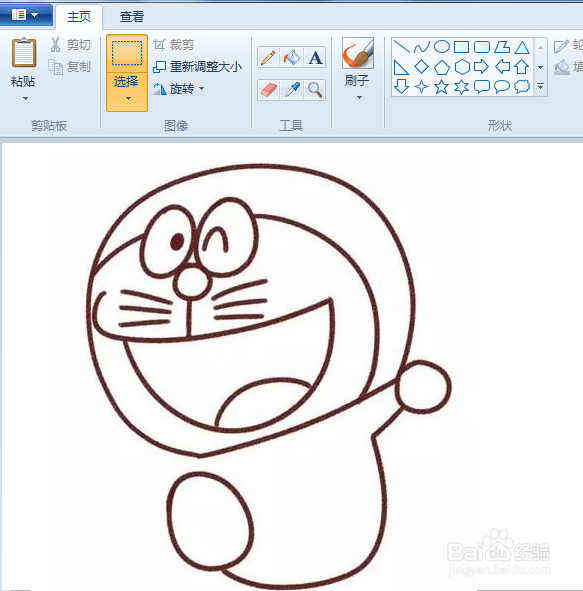Switch to the 查看 tab
Viewport: 583px width, 591px height.
[132, 17]
